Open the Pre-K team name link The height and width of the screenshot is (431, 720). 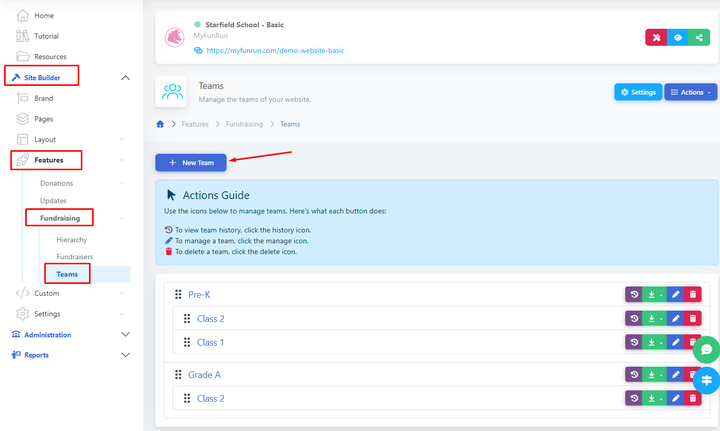(x=201, y=294)
